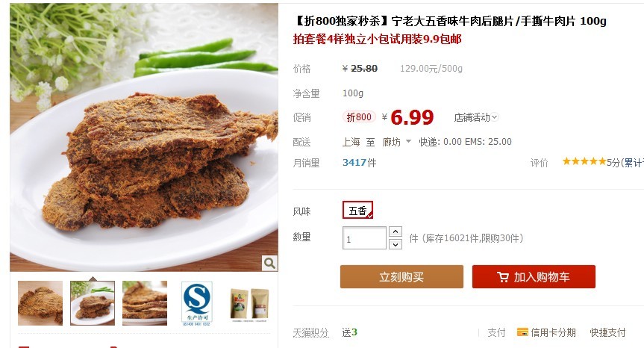Click the 加入购物车 add to cart button
644x348 pixels.
click(x=534, y=276)
